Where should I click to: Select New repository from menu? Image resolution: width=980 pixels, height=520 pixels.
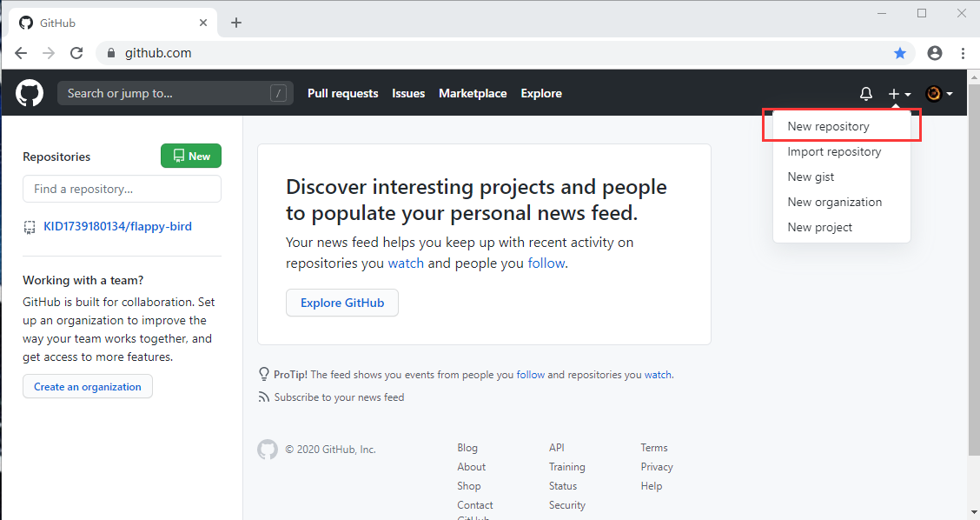pos(841,126)
